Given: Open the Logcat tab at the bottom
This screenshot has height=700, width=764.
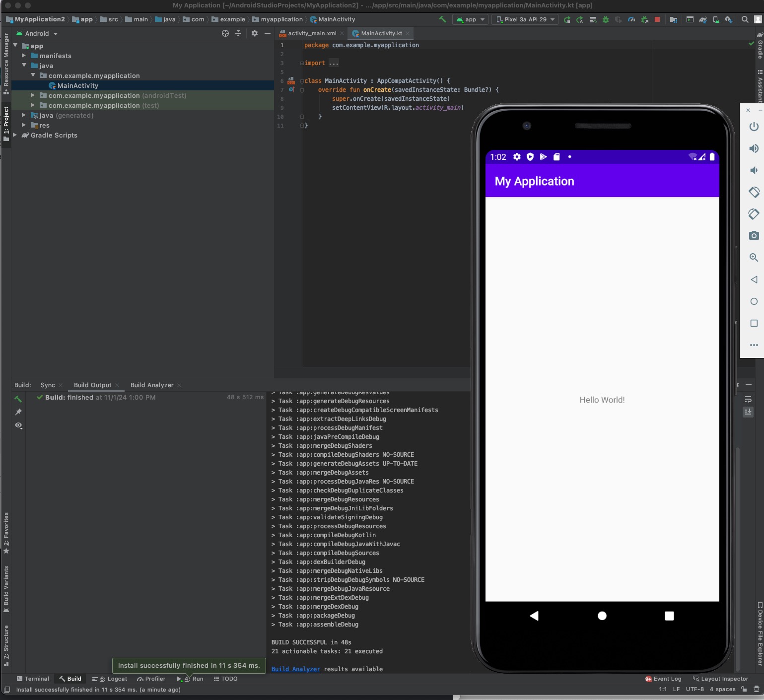Looking at the screenshot, I should tap(113, 679).
